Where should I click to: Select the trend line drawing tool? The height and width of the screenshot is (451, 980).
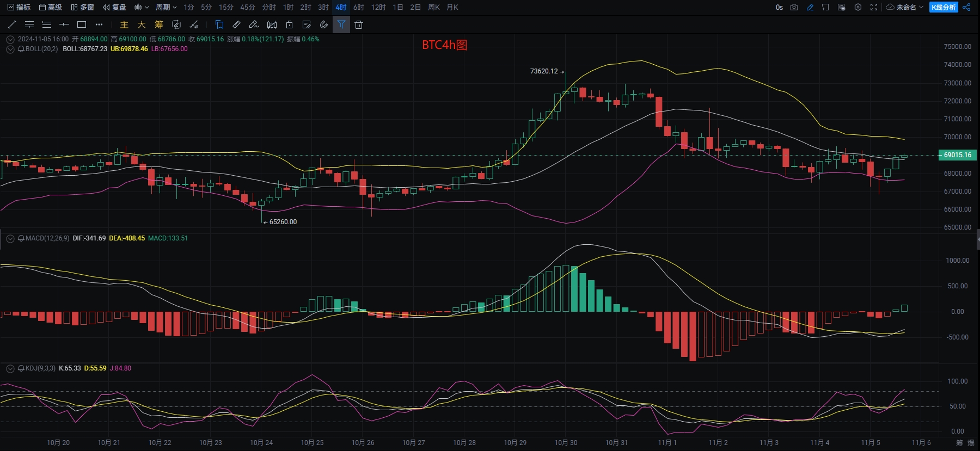pyautogui.click(x=12, y=24)
